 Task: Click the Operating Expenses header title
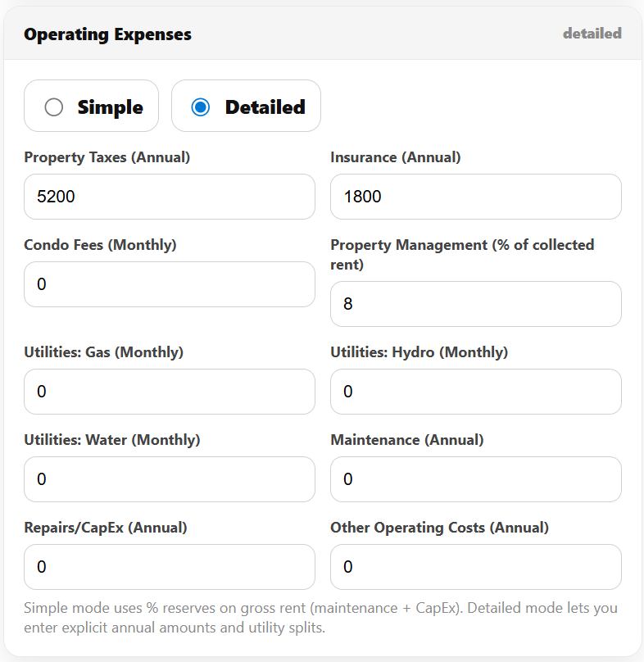pos(107,34)
